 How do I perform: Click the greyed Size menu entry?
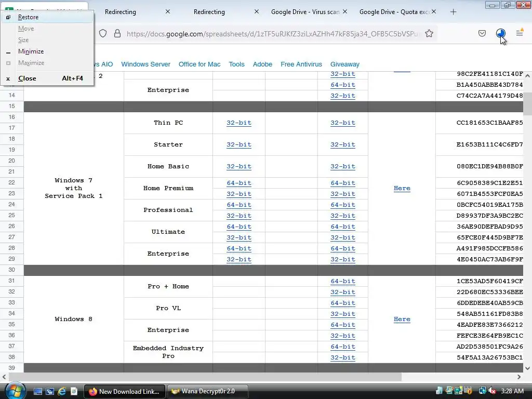[47, 40]
